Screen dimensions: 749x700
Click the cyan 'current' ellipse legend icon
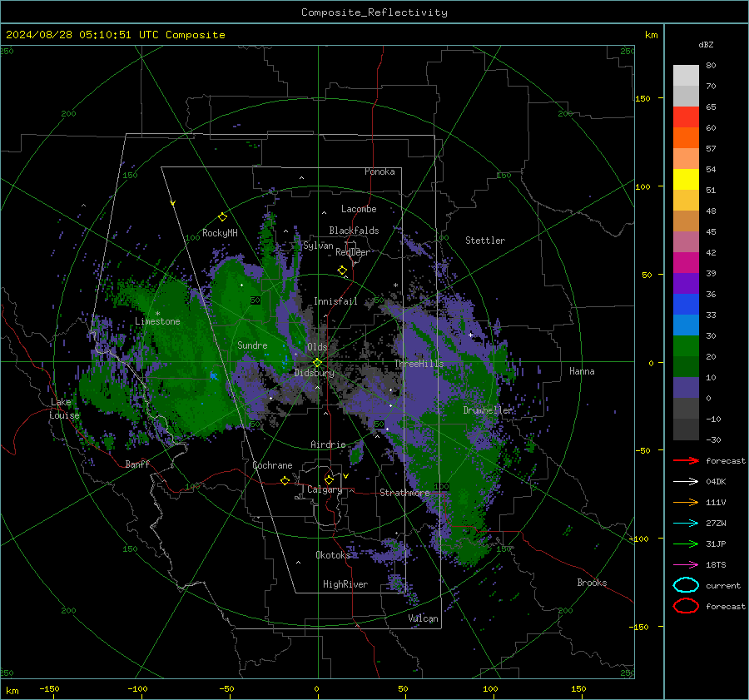click(x=686, y=585)
